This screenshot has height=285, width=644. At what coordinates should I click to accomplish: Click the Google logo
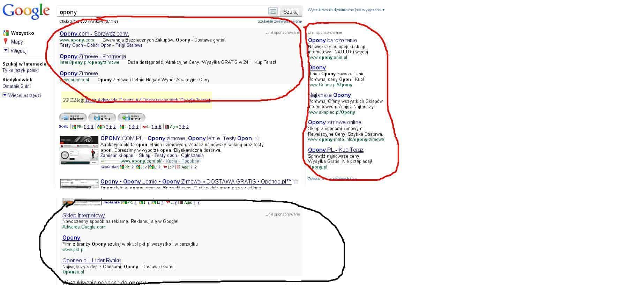pyautogui.click(x=26, y=11)
